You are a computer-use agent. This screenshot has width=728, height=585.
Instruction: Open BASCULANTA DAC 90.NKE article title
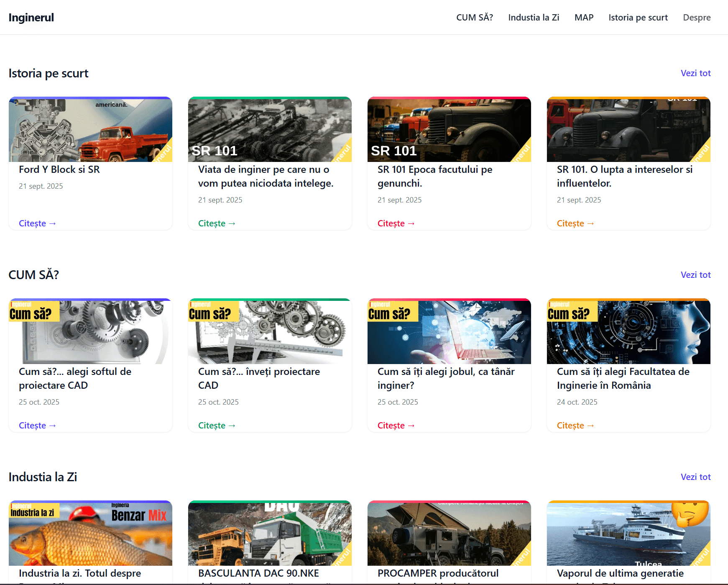258,573
